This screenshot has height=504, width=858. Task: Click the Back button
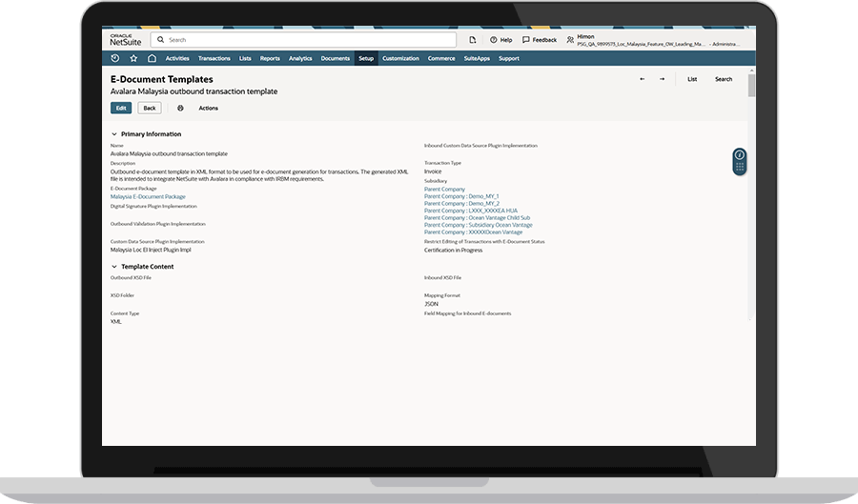(x=150, y=109)
